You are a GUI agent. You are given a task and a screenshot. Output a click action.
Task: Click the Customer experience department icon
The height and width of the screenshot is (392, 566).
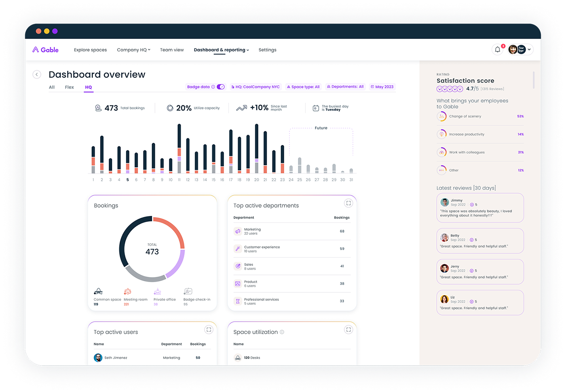(x=238, y=249)
